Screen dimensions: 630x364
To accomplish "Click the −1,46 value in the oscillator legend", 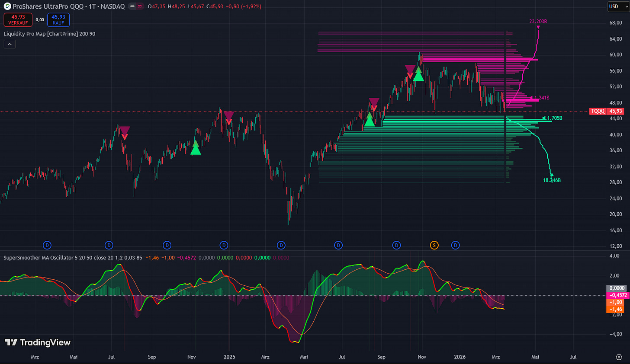I will pos(152,258).
